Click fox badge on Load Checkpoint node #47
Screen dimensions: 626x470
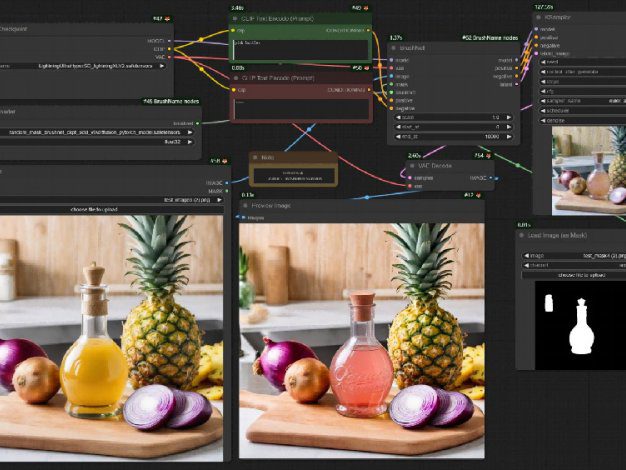pos(167,19)
